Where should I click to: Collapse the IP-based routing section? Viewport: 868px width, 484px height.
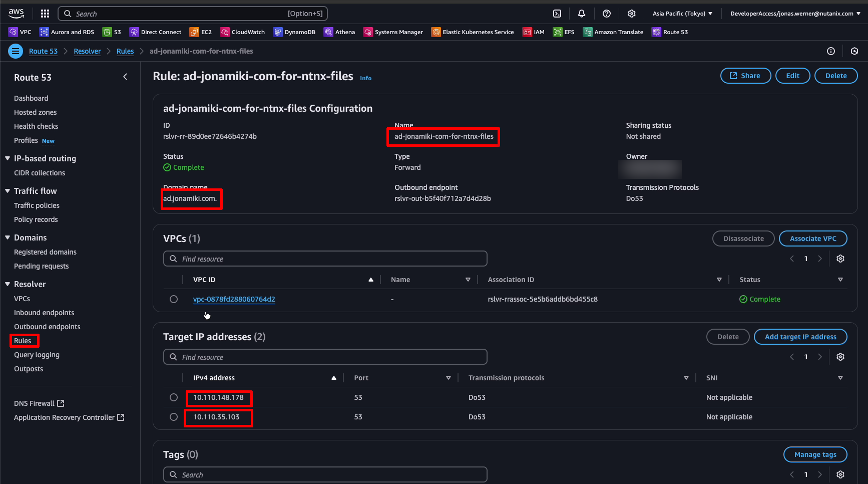click(8, 158)
